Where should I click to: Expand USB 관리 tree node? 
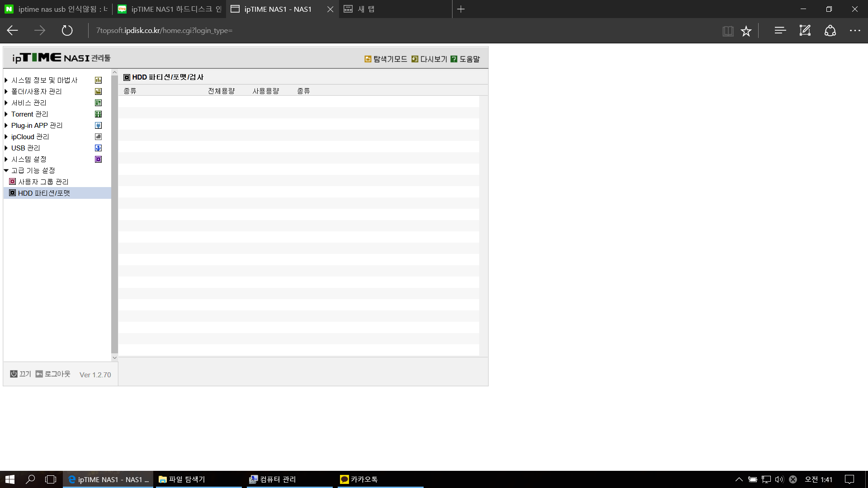[x=6, y=148]
